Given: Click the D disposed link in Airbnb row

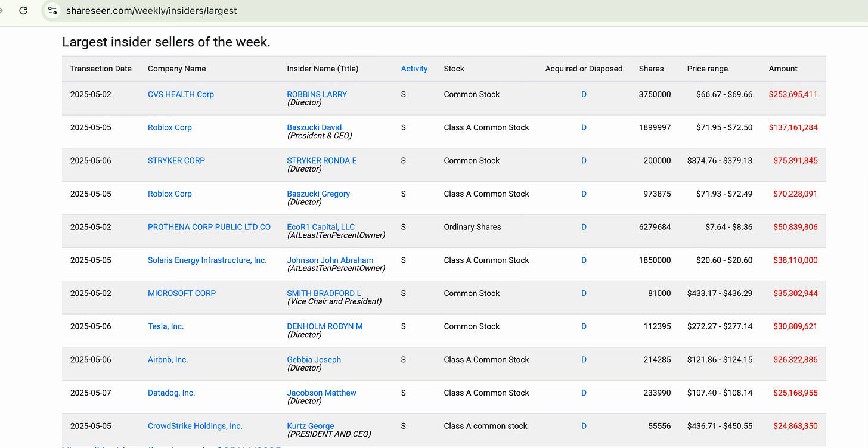Looking at the screenshot, I should [x=584, y=360].
